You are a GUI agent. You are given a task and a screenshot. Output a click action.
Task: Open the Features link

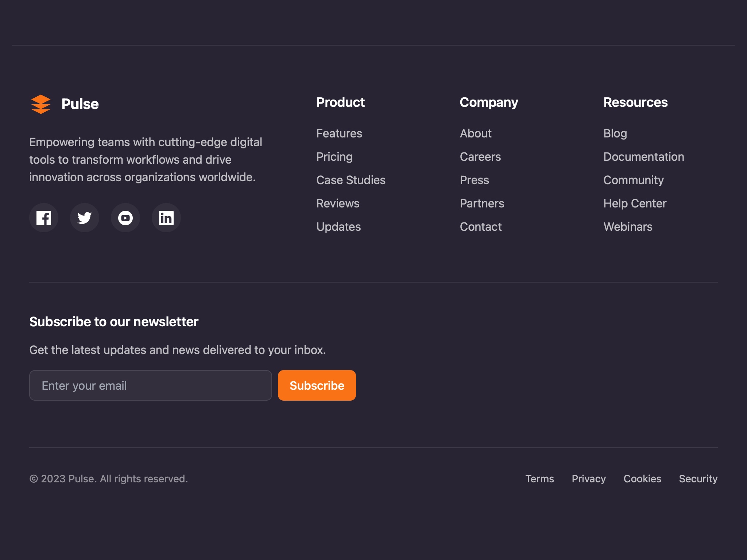coord(339,133)
